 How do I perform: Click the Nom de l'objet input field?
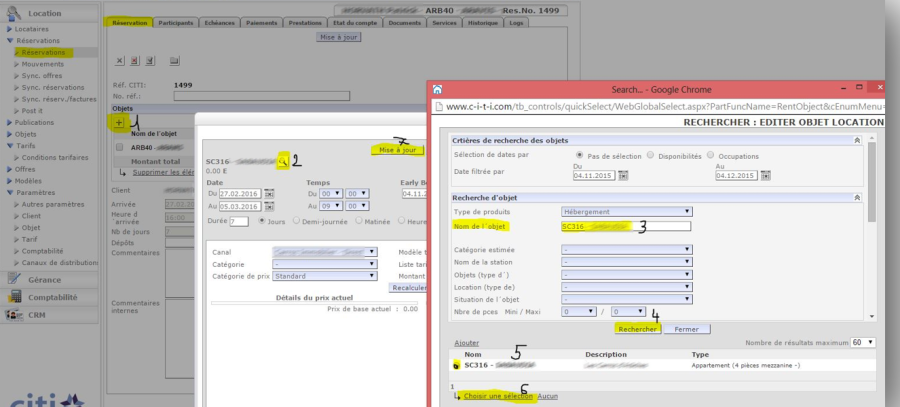626,226
